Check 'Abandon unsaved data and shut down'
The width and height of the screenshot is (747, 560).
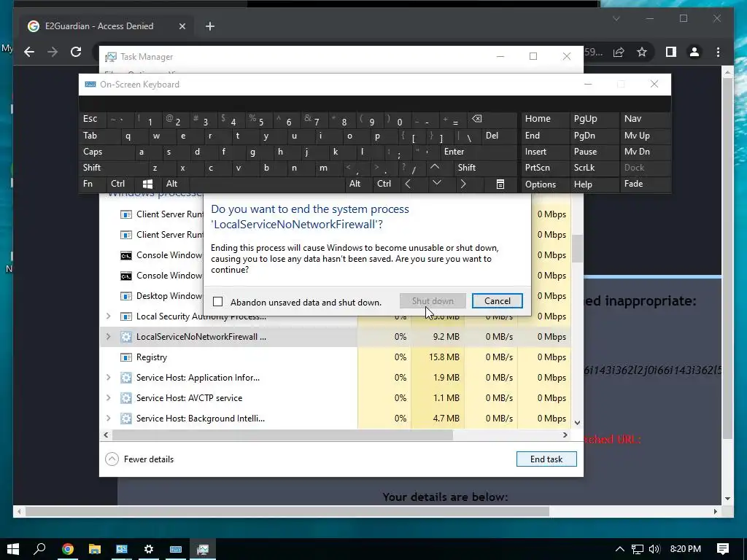[217, 301]
